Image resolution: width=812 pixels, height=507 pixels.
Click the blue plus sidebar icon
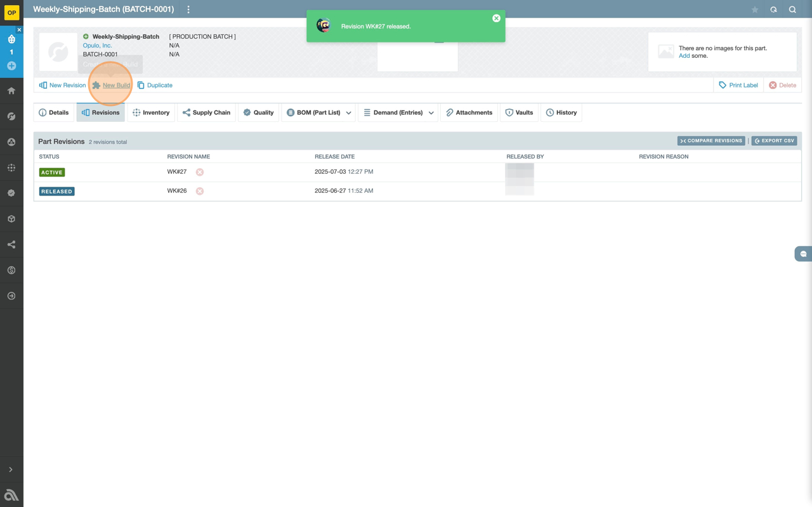(x=11, y=66)
